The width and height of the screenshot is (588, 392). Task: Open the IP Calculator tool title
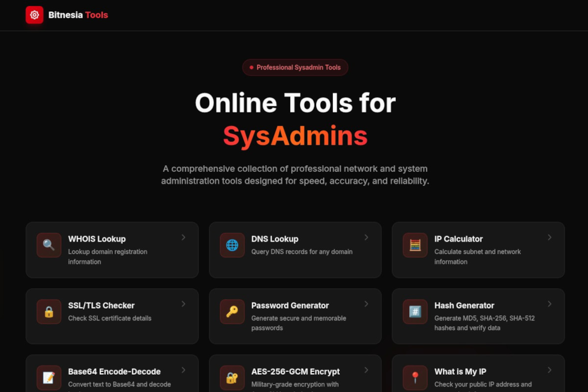pos(459,239)
